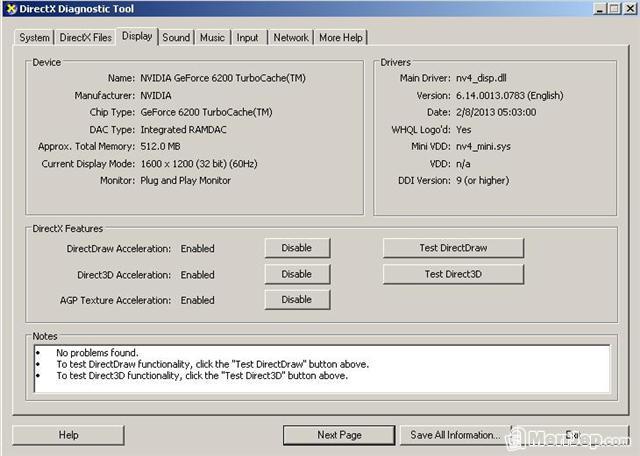
Task: Run the Test DirectDraw button
Action: coord(453,248)
